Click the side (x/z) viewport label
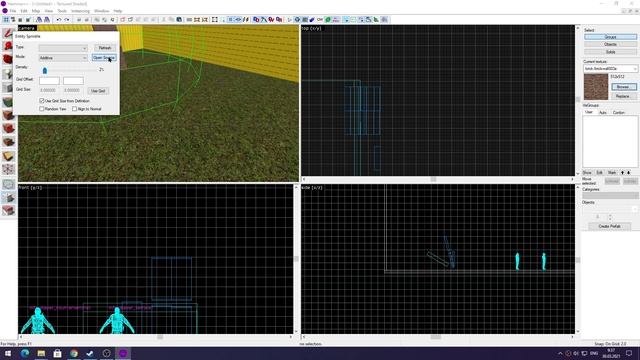 click(x=312, y=188)
